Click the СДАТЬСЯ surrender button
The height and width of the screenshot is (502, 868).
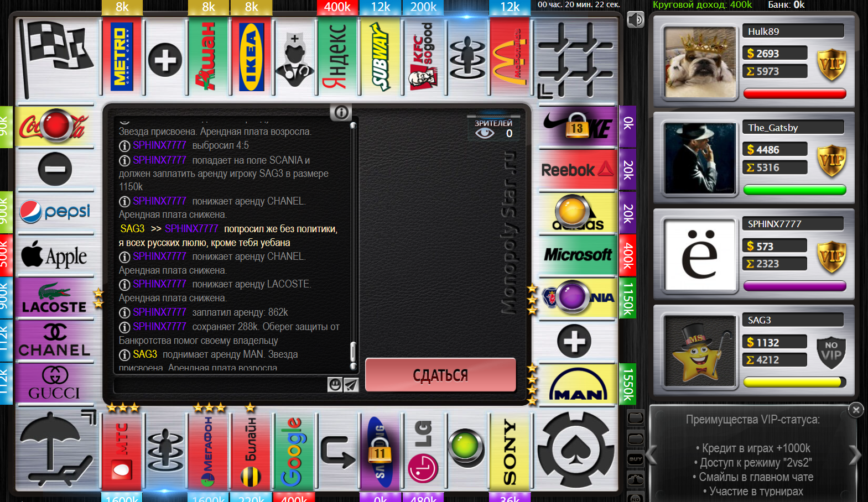tap(440, 375)
